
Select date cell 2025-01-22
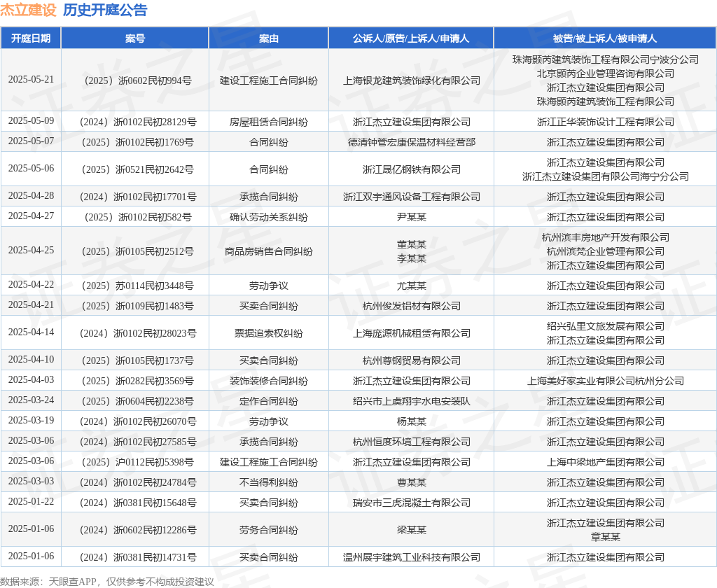coord(31,502)
